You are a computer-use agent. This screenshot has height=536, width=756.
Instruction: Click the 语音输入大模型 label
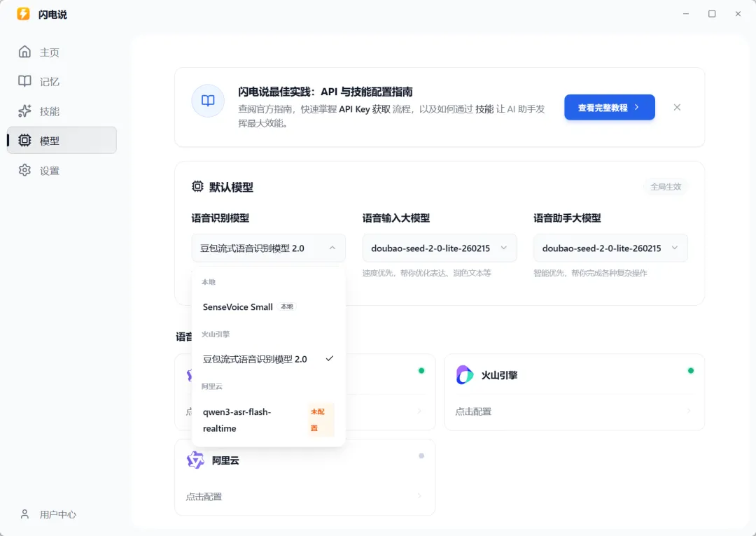tap(396, 218)
